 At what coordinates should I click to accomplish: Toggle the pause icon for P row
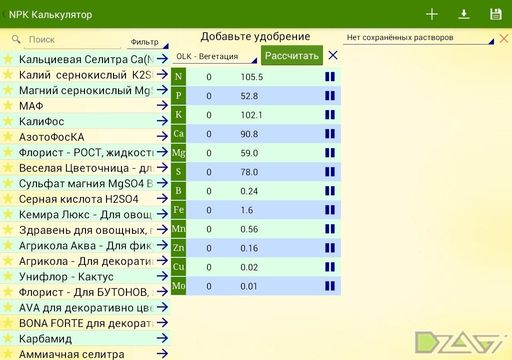330,96
